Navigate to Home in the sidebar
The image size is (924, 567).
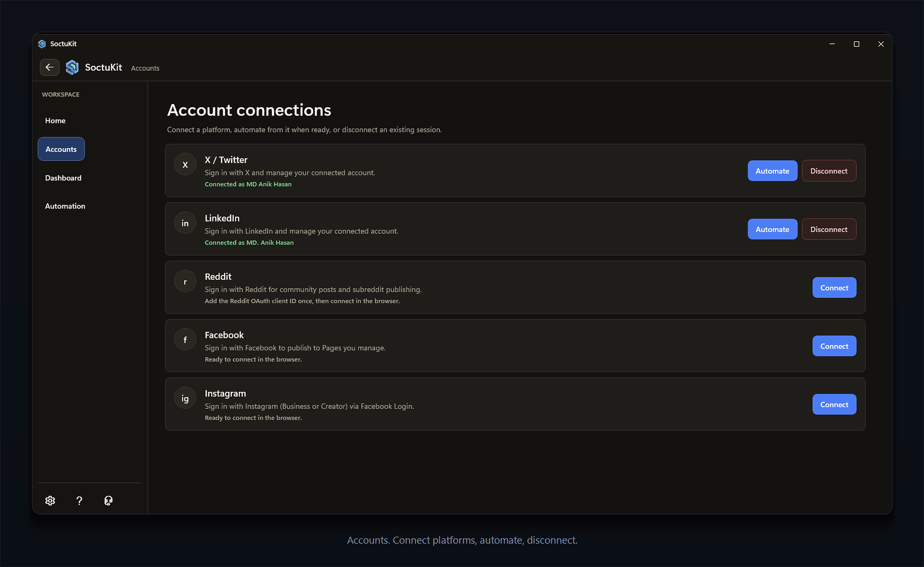point(55,120)
